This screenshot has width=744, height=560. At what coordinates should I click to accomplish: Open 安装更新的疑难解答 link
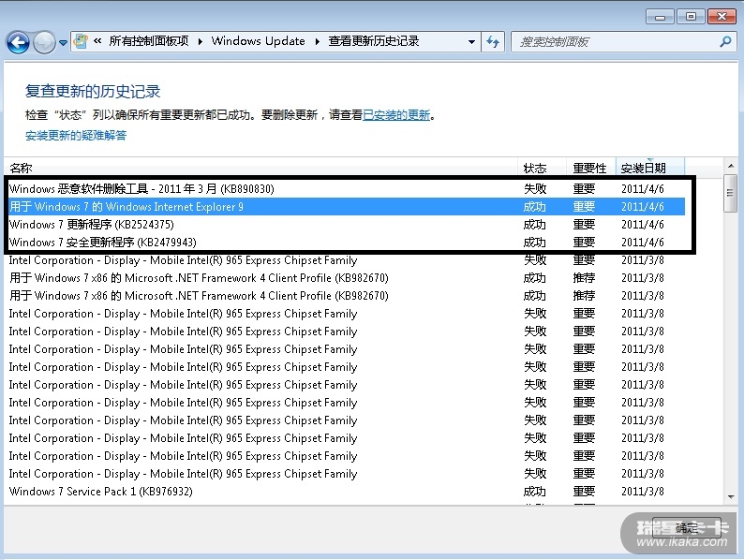76,136
